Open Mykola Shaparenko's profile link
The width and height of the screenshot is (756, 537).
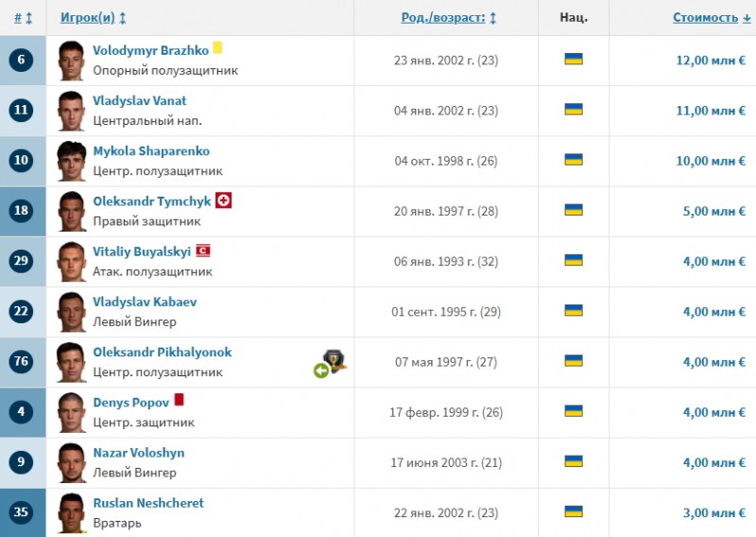tap(151, 151)
